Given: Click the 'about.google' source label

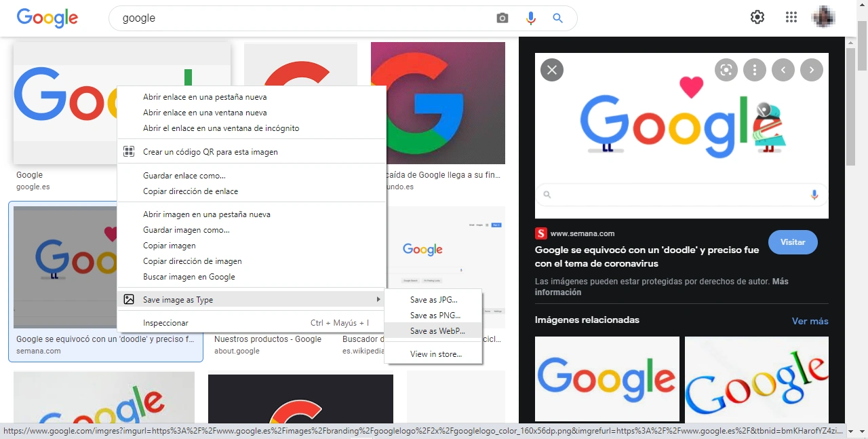Looking at the screenshot, I should [x=237, y=351].
